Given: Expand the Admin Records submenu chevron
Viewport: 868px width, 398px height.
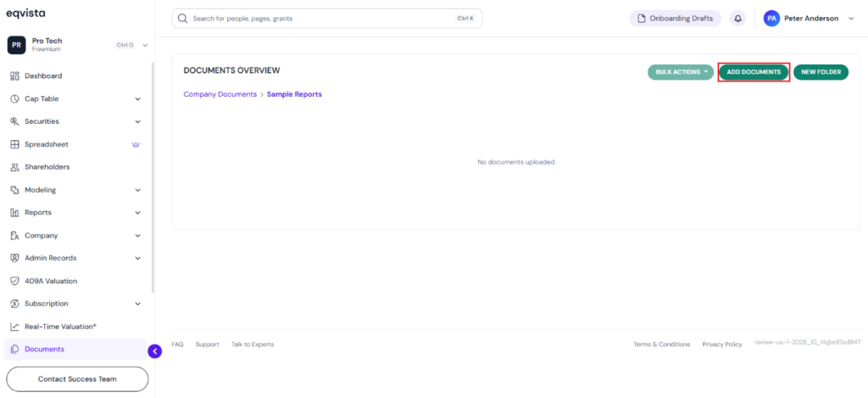Looking at the screenshot, I should pyautogui.click(x=138, y=258).
